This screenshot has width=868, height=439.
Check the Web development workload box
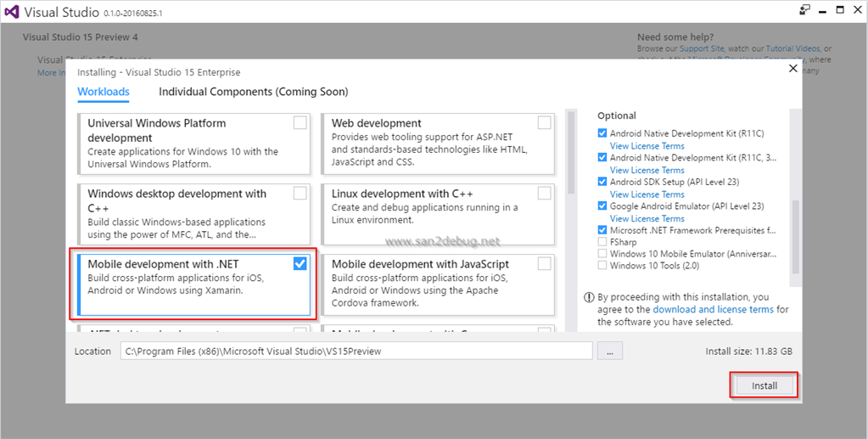[544, 123]
